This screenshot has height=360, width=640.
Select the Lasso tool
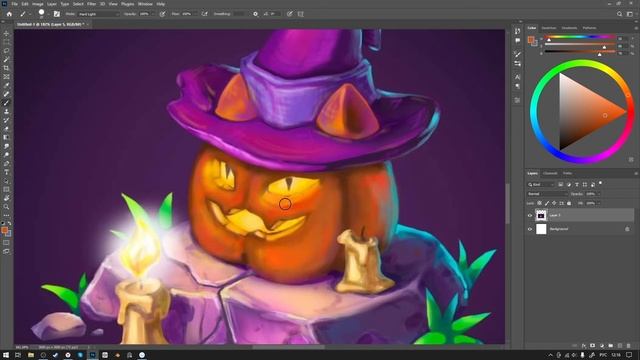[6, 51]
